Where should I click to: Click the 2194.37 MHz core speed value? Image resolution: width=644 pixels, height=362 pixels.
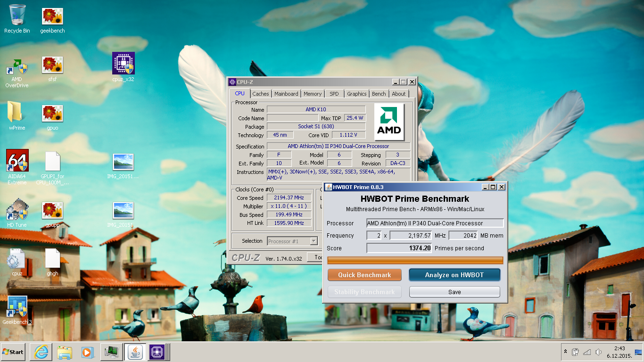289,197
